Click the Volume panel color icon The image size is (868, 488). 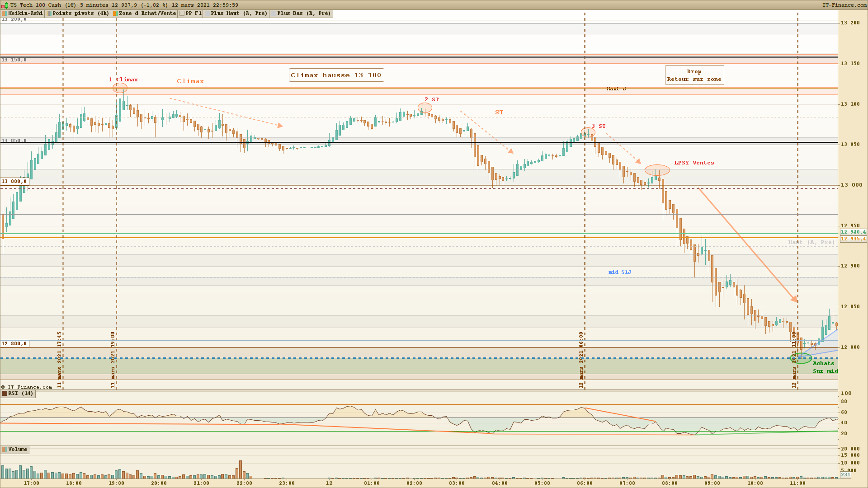pos(5,450)
